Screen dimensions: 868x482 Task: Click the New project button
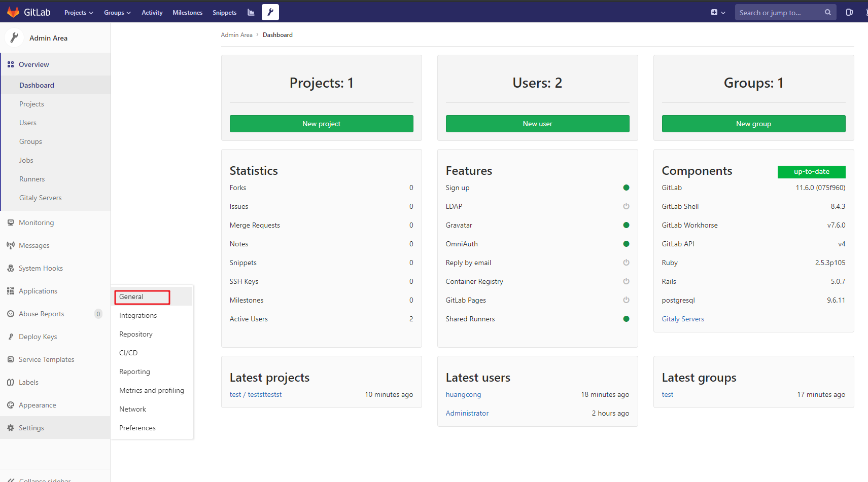tap(322, 124)
